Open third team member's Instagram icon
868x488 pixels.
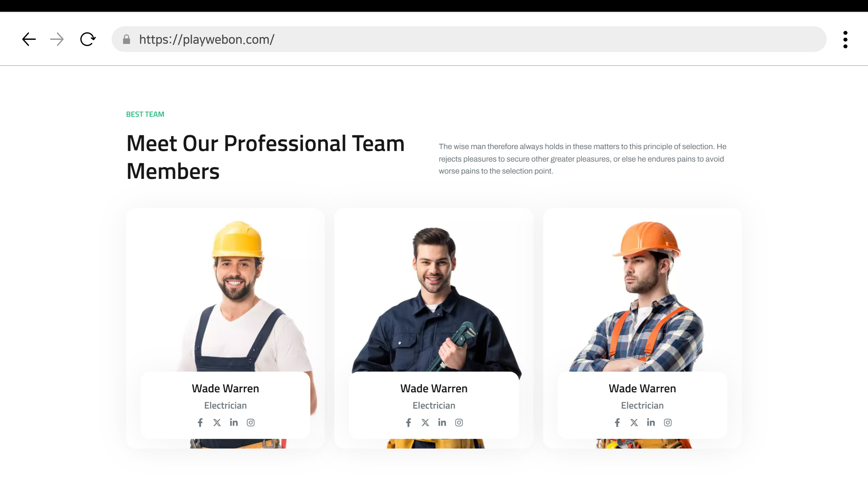point(668,422)
